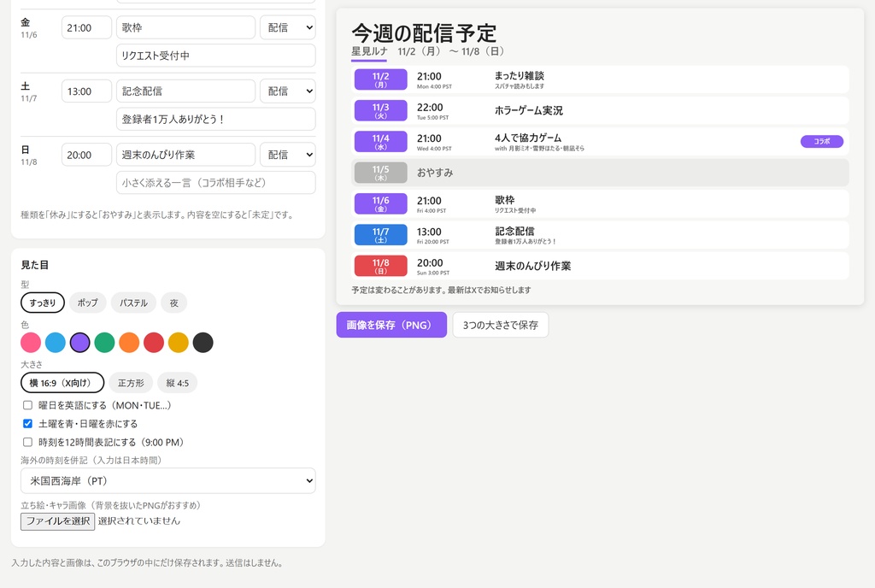
Task: Select the 縦 4:5 size option
Action: (178, 383)
